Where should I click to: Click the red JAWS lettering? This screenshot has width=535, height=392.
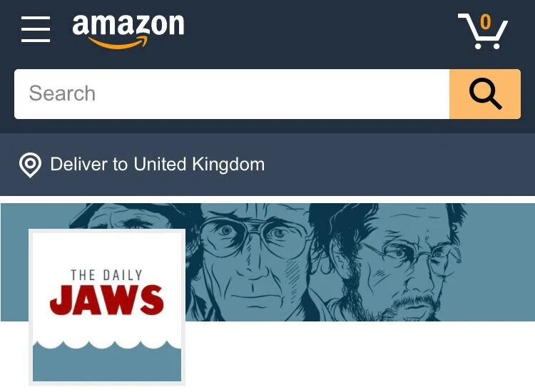tap(107, 301)
